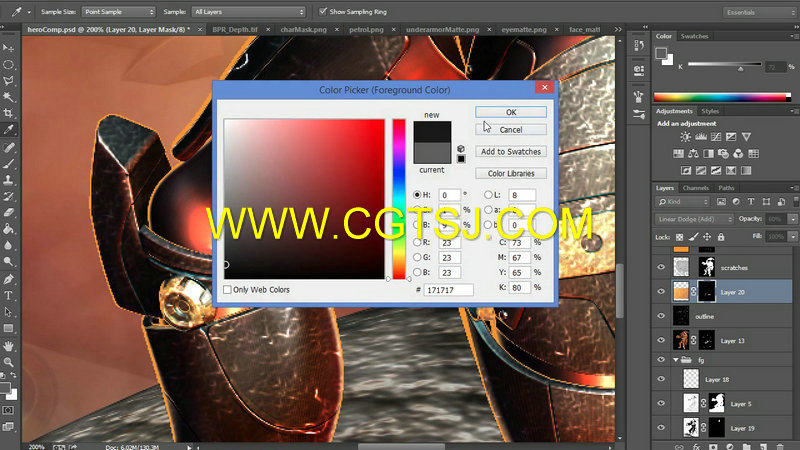Collapse the fg layer group
The width and height of the screenshot is (800, 450).
tap(676, 360)
